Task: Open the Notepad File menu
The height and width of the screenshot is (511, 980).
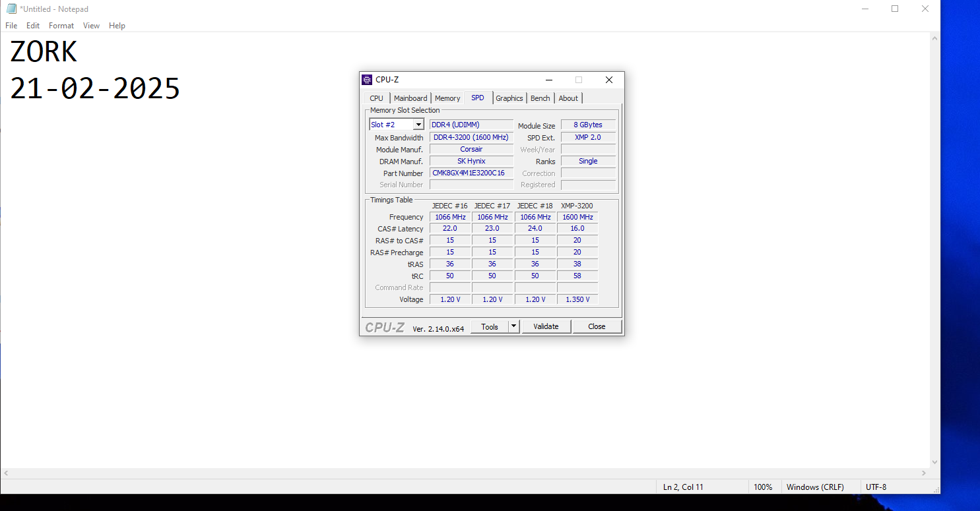Action: 11,26
